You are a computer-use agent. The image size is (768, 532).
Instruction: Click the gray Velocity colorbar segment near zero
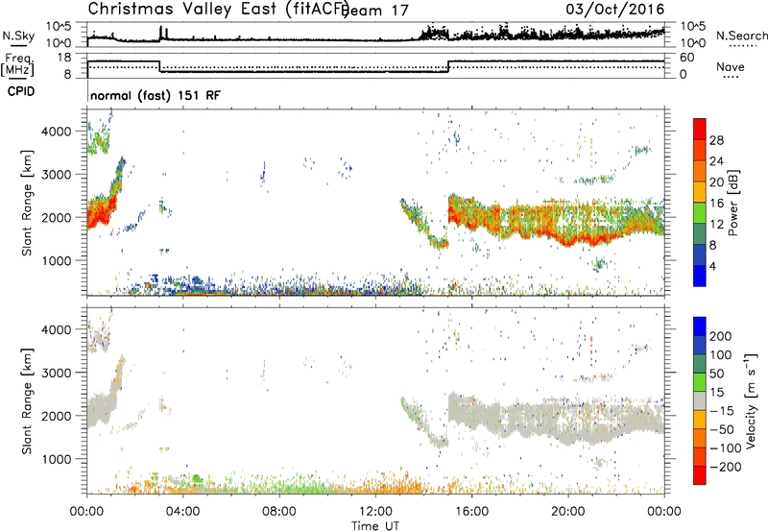pyautogui.click(x=700, y=400)
